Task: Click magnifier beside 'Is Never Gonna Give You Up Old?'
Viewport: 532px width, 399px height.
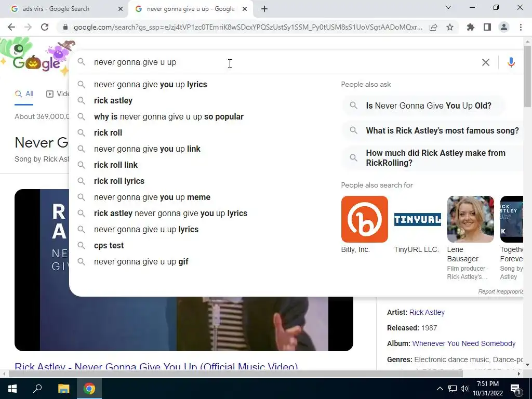Action: click(353, 105)
